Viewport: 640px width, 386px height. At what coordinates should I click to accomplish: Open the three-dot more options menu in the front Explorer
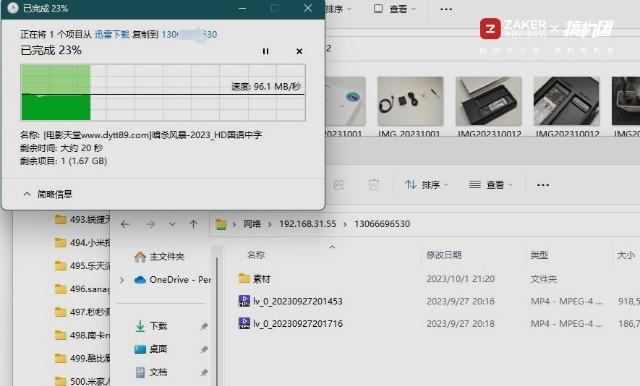click(x=543, y=185)
